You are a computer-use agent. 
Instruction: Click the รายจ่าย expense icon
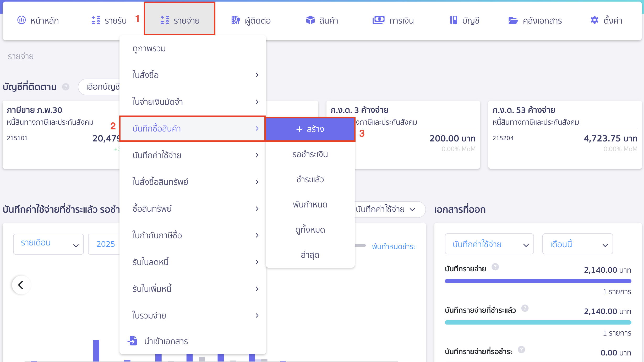click(x=165, y=20)
